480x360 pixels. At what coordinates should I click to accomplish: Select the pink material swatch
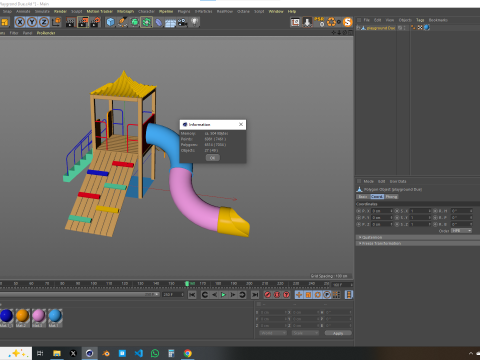[39, 316]
